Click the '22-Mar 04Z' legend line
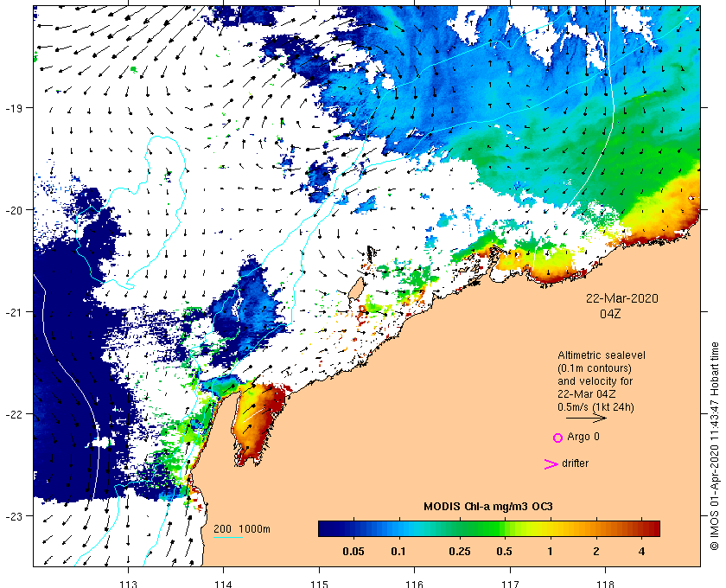Viewport: 726px width, 588px height. coord(587,394)
